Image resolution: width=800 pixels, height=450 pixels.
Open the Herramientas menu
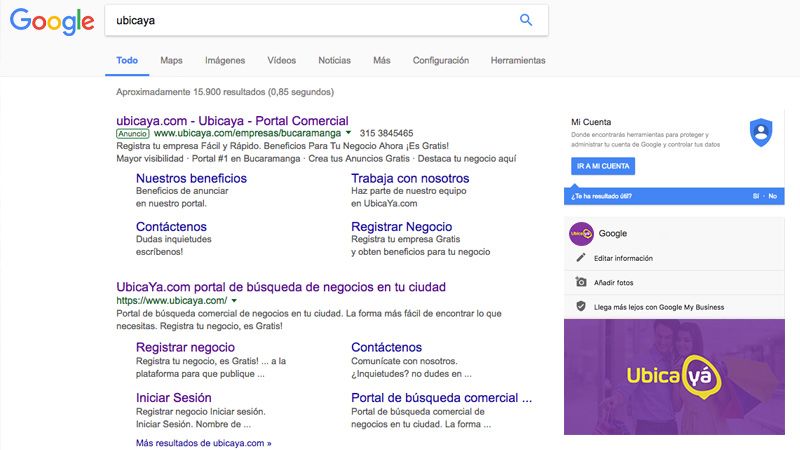point(518,60)
